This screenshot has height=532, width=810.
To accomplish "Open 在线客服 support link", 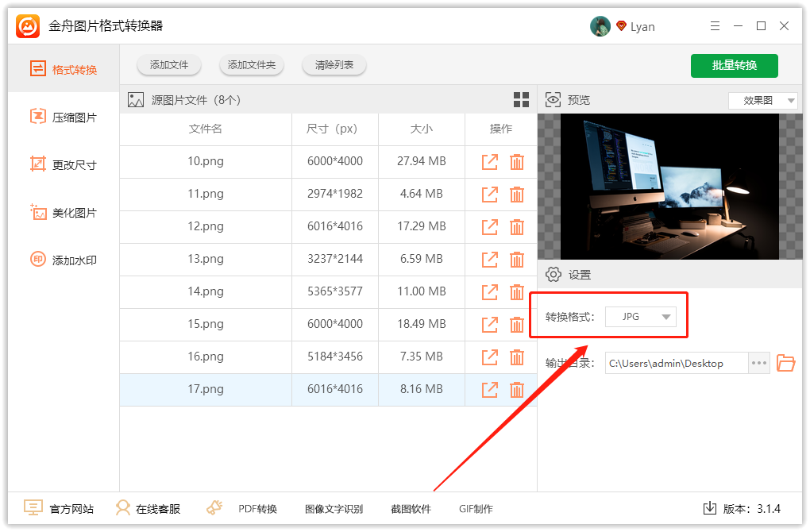I will 148,509.
